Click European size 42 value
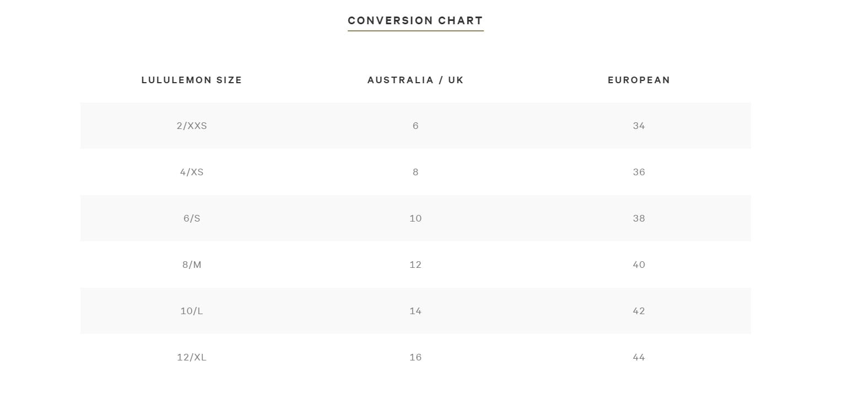Viewport: 868px width, 415px height. point(639,311)
